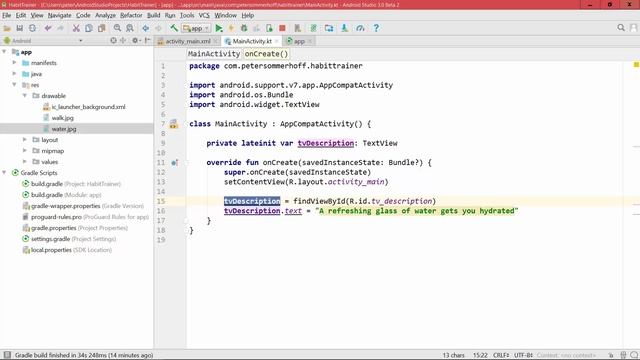This screenshot has height=360, width=640.
Task: Click the Paste toolbar icon
Action: [101, 28]
